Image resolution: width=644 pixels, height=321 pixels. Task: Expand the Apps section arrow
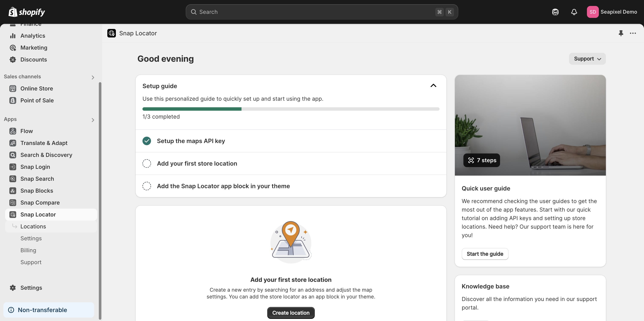(93, 120)
